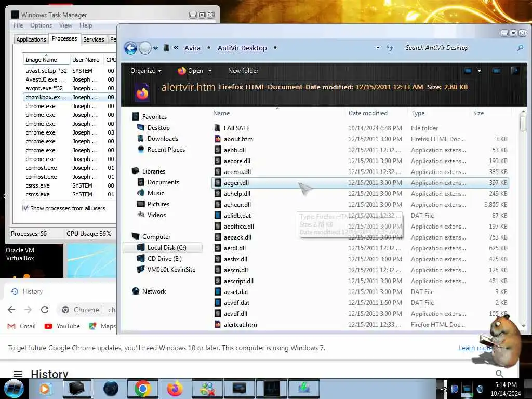Click the Explorer Back arrow button
This screenshot has width=532, height=399.
point(130,48)
